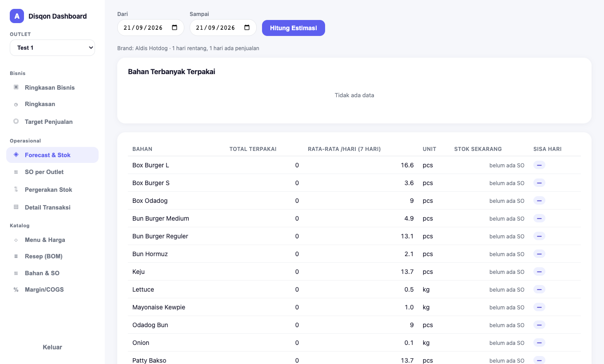604x364 pixels.
Task: Click the Sisa Hari badge for Box Burger L
Action: [539, 165]
